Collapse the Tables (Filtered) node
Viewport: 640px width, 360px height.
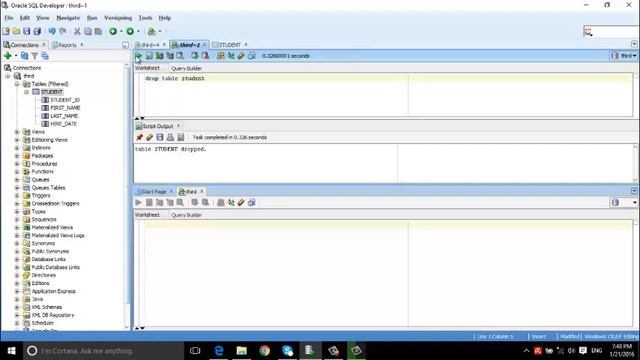tap(17, 84)
